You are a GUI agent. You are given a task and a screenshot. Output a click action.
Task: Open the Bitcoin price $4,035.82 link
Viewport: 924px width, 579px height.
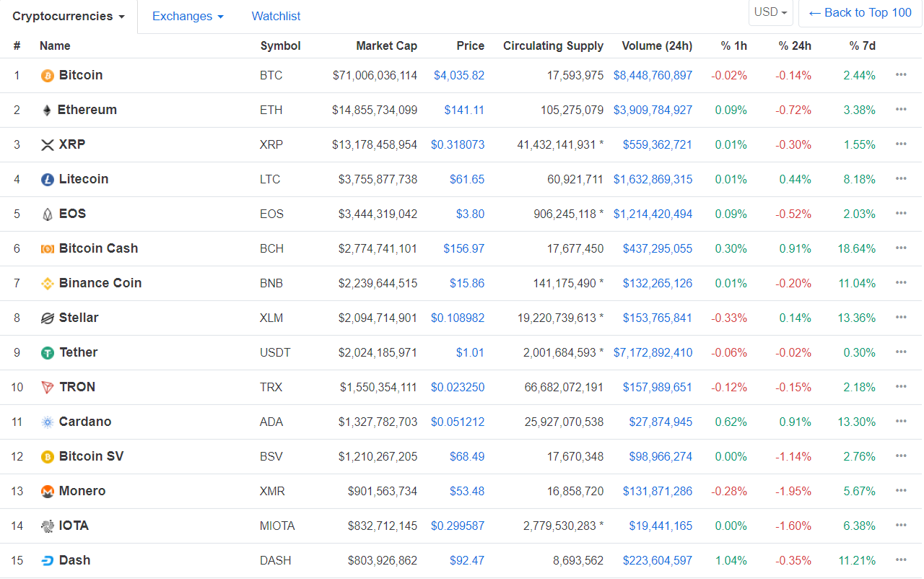click(x=459, y=75)
